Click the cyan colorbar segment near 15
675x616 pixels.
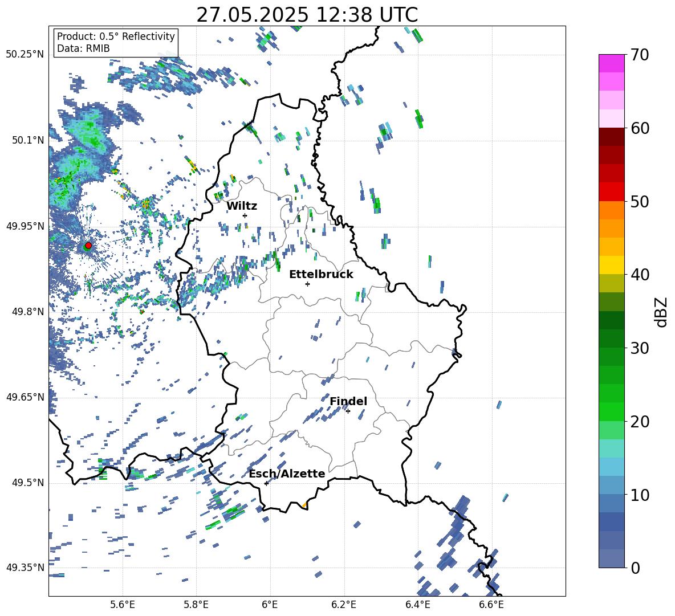pos(612,448)
